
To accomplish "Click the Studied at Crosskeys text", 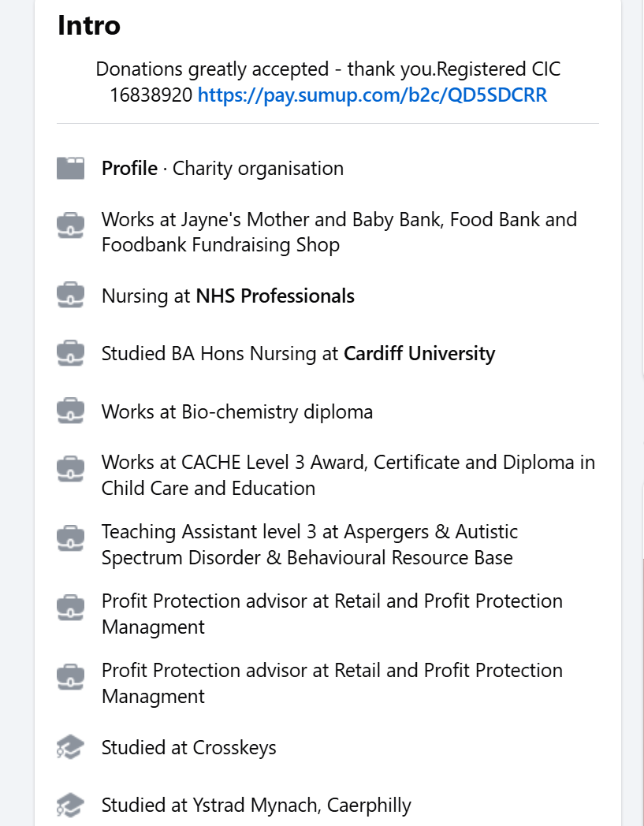I will [188, 748].
